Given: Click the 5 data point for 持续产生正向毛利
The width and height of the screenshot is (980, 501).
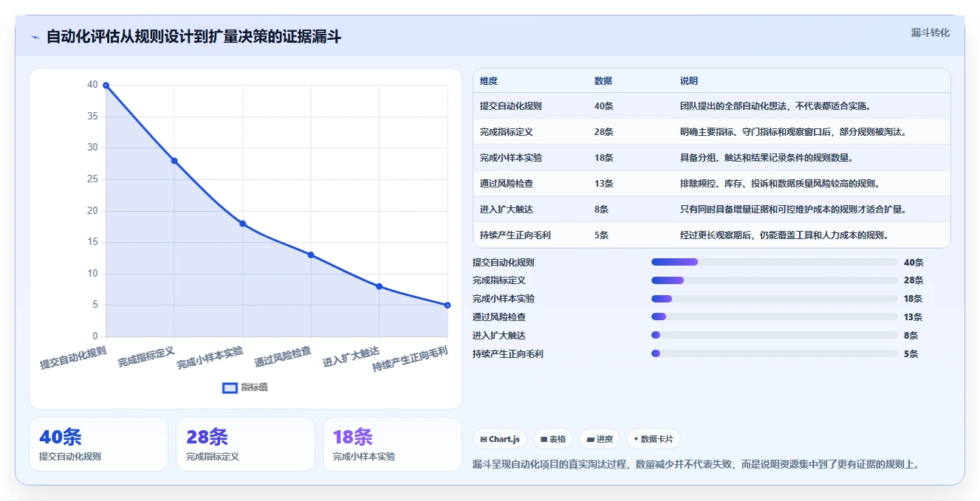Looking at the screenshot, I should tap(448, 305).
